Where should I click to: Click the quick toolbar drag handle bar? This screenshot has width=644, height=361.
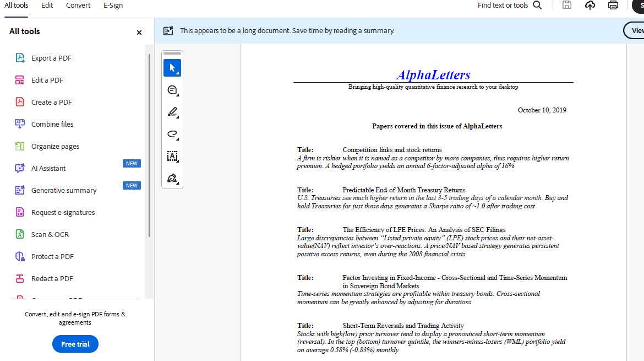pos(172,53)
